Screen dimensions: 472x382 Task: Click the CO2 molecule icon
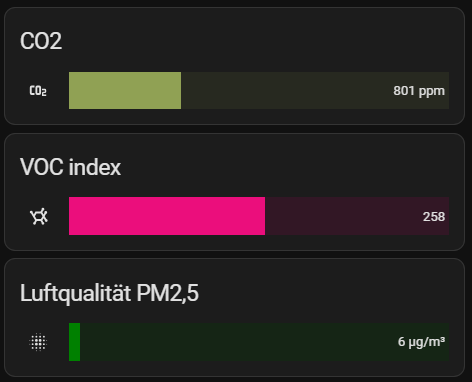(38, 91)
